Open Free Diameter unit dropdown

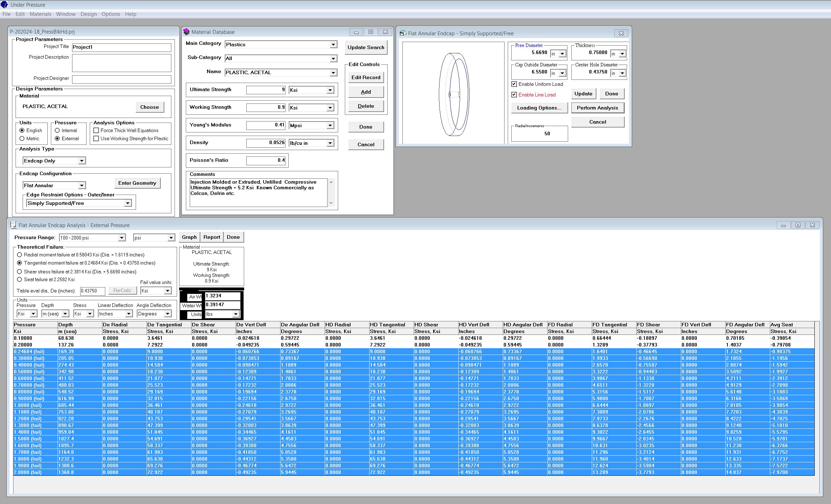562,54
